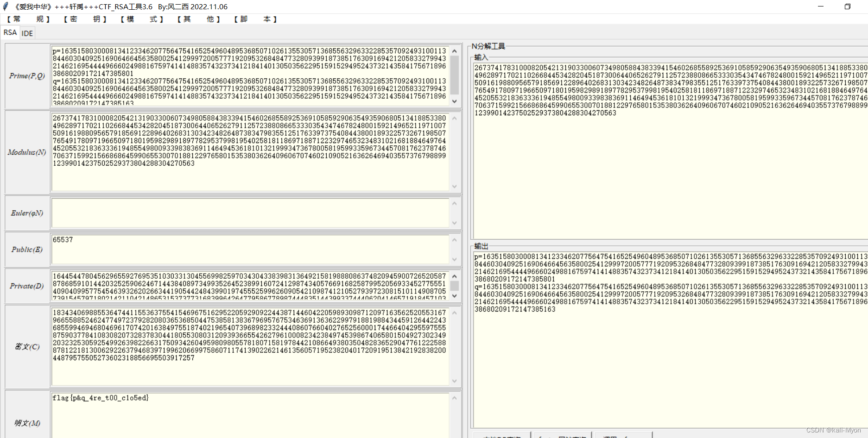Viewport: 868px width, 438px height.
Task: Click the Prime(P,Q) label button
Action: coord(27,75)
